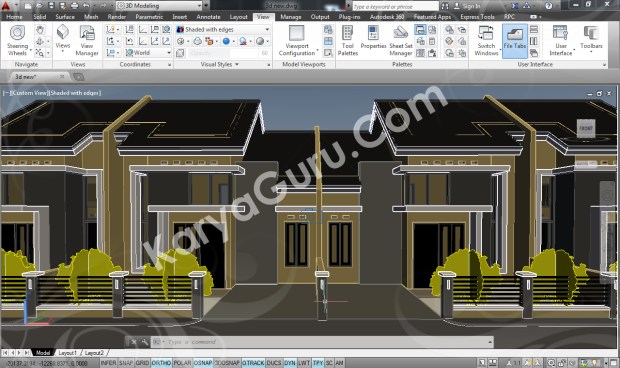Viewport: 620px width, 368px height.
Task: Open Coordinates panel dialog launcher arrow
Action: tap(170, 64)
